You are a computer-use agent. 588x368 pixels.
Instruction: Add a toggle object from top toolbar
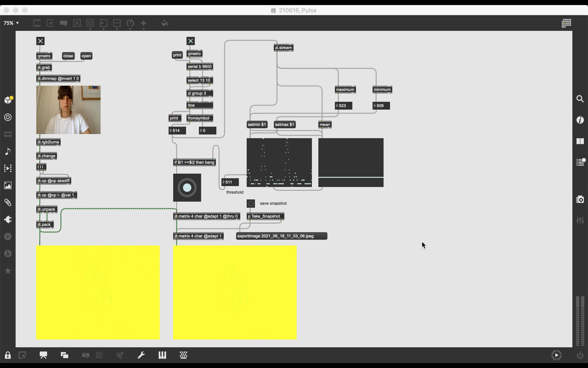click(77, 23)
